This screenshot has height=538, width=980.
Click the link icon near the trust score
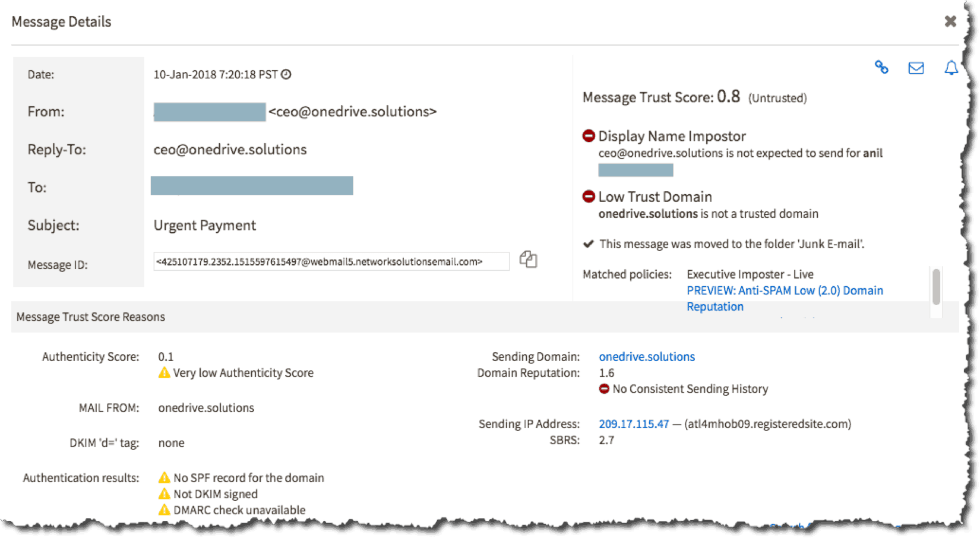pos(881,68)
